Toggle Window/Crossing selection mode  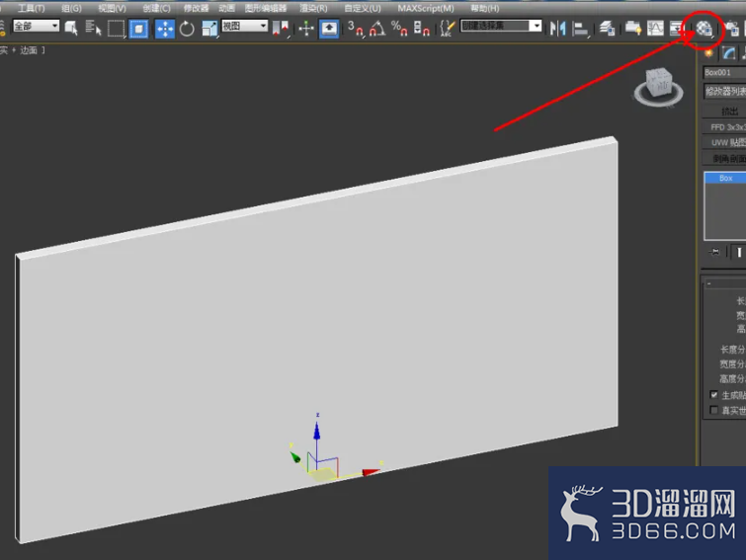click(x=138, y=29)
